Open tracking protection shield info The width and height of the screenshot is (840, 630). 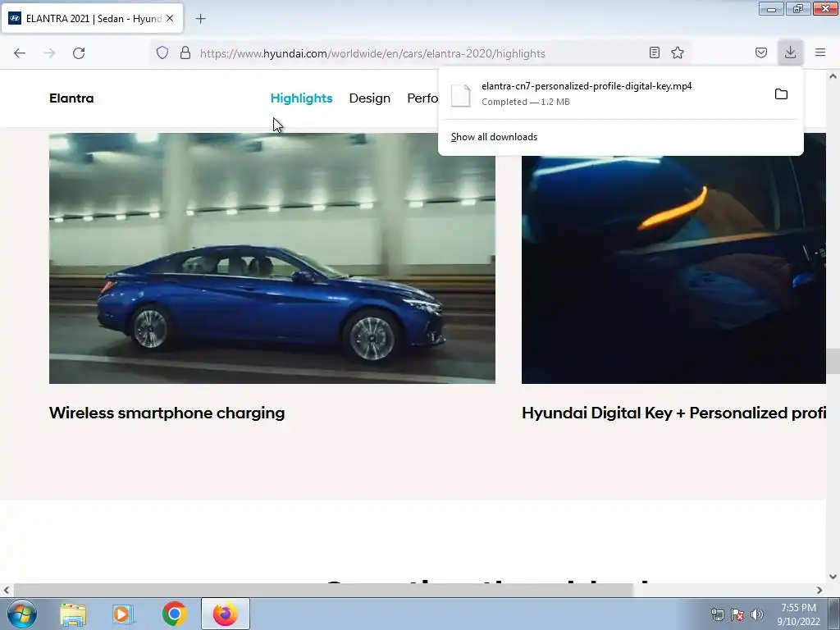[162, 52]
